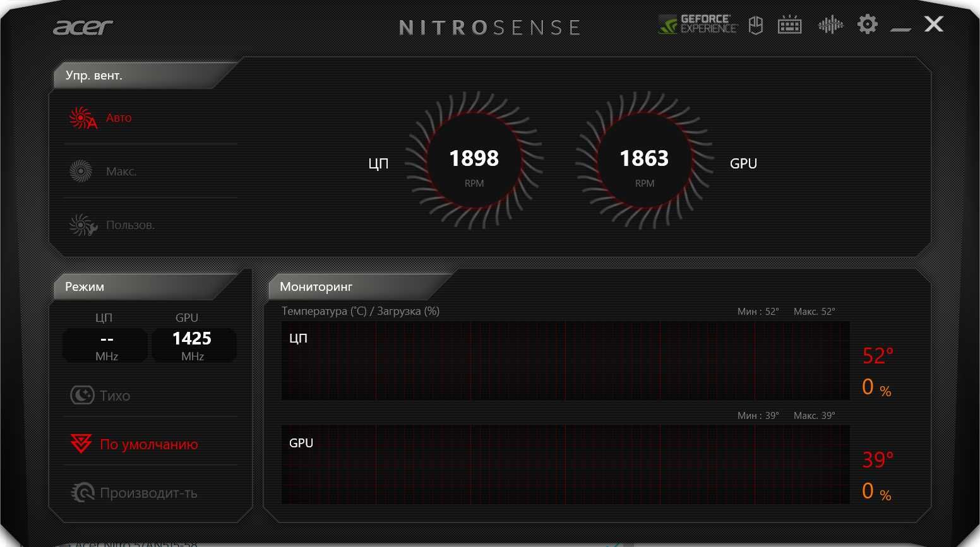This screenshot has width=980, height=547.
Task: Click the 39° GPU temperature value
Action: (878, 460)
